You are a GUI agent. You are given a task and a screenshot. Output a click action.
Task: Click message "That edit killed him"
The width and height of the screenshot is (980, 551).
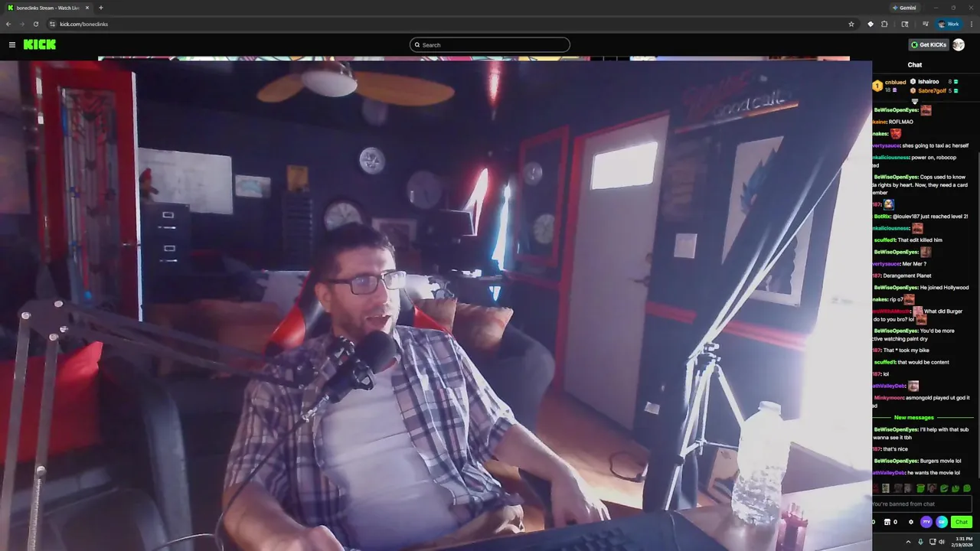(920, 240)
